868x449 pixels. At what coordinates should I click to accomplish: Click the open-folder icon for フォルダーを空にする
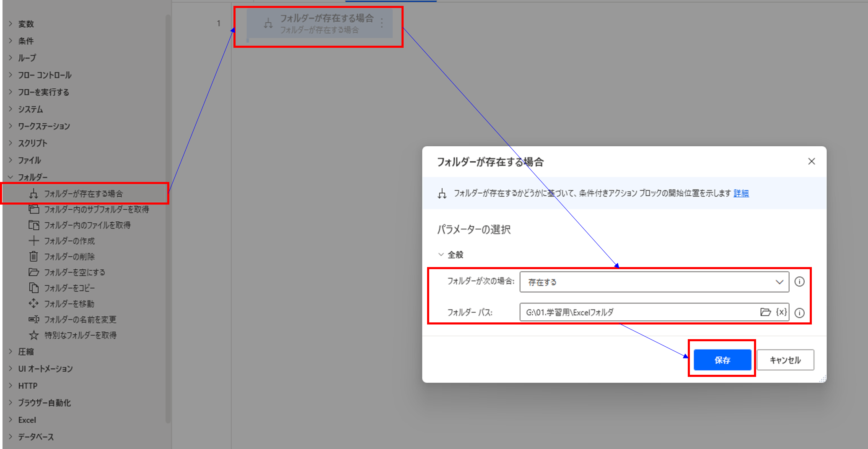click(34, 272)
